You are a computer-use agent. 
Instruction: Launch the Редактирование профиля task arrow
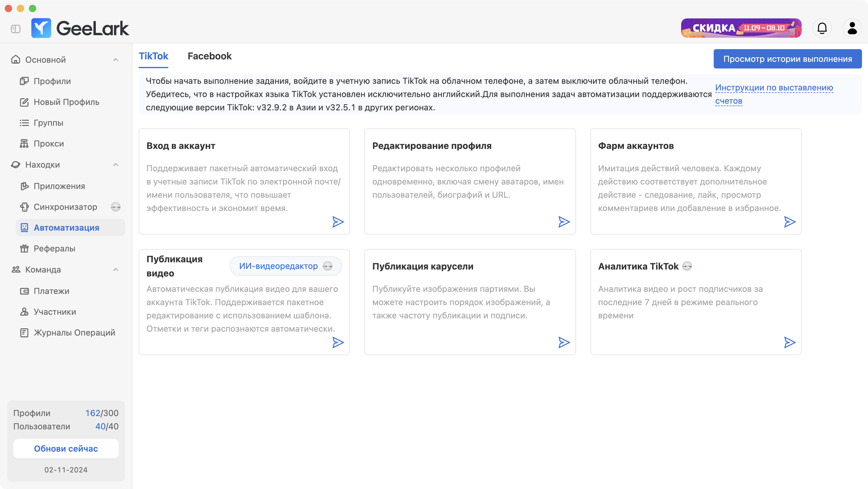[x=564, y=222]
